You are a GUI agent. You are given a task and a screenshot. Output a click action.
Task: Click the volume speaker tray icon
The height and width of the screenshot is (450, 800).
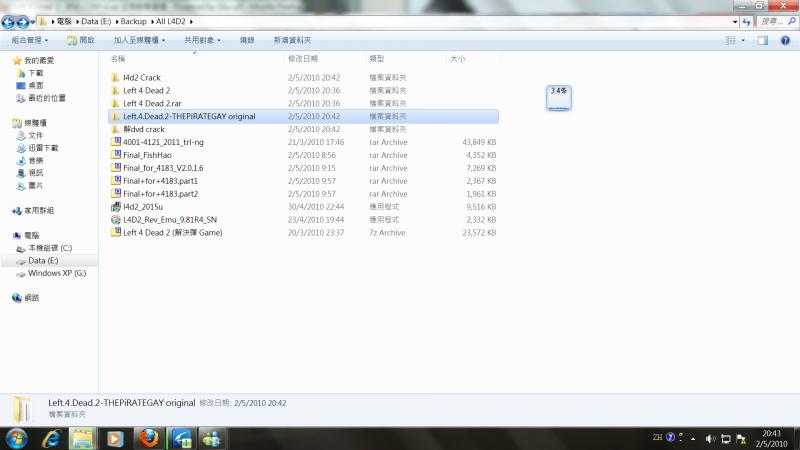click(710, 439)
